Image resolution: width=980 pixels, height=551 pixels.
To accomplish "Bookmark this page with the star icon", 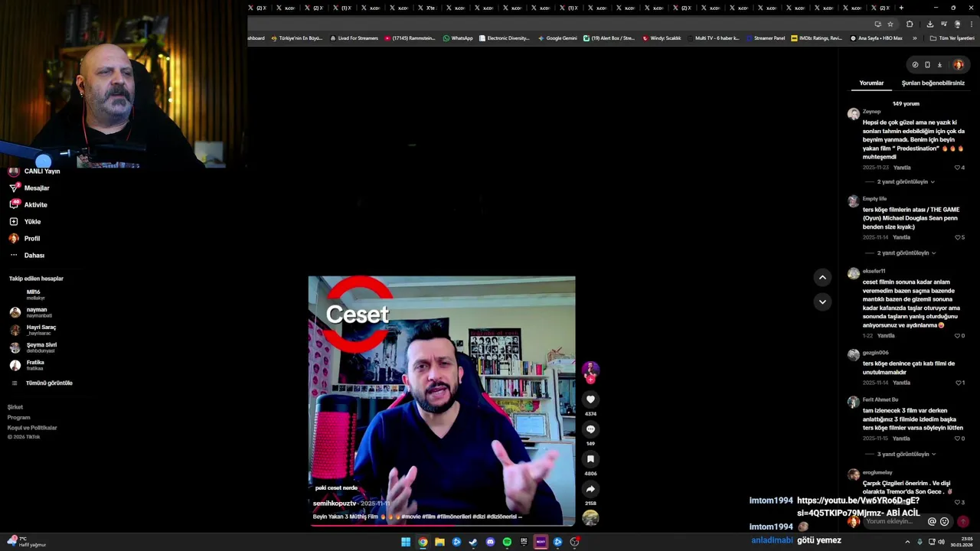I will click(890, 24).
